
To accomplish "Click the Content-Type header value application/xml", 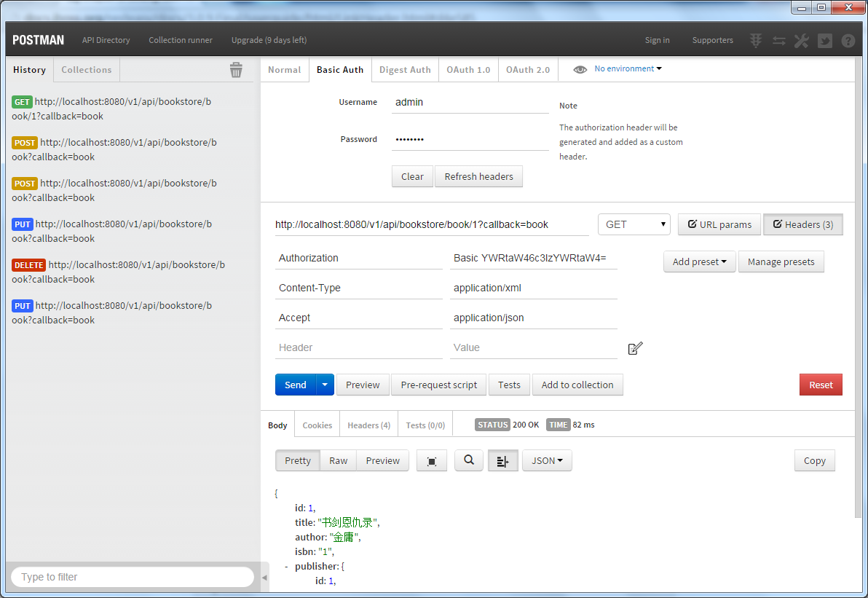I will (x=534, y=288).
